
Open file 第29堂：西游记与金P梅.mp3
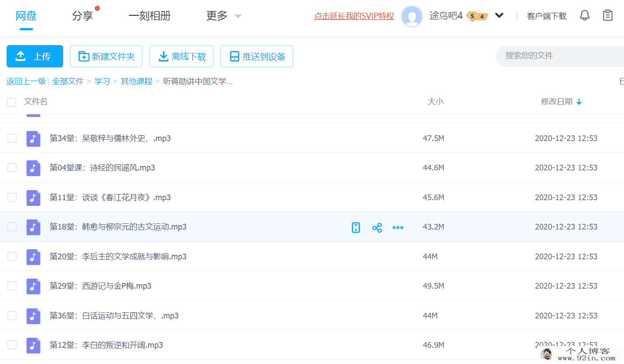(x=100, y=286)
